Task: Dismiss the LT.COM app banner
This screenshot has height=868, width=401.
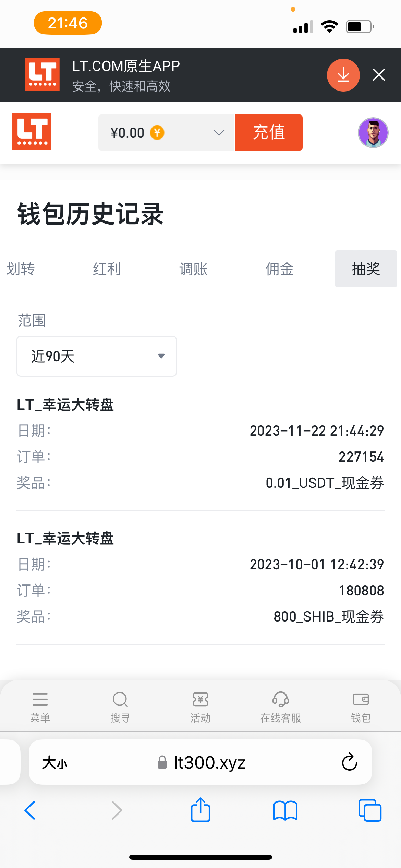Action: tap(379, 75)
